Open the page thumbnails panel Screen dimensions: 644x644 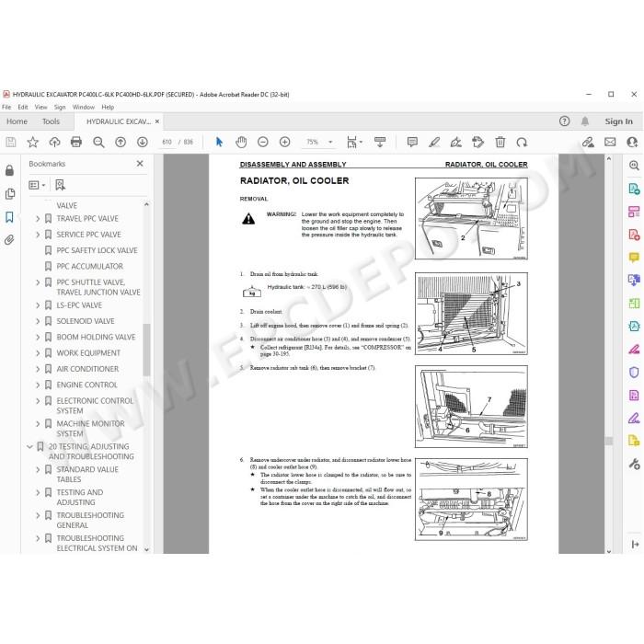point(10,193)
